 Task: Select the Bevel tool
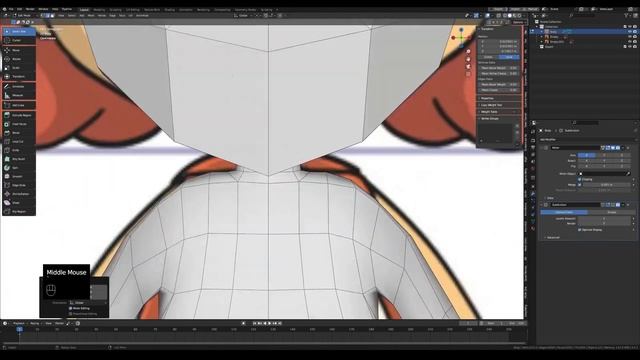click(x=19, y=133)
